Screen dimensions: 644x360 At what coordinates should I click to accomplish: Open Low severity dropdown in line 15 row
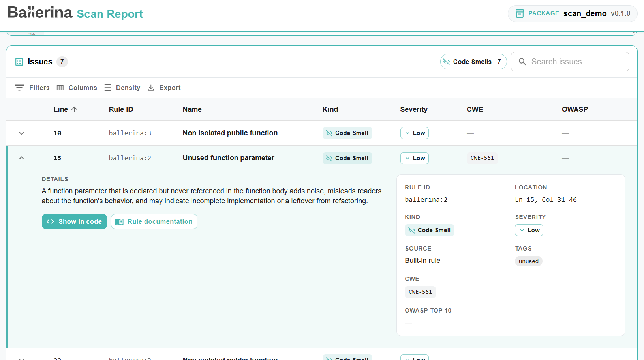pos(415,158)
